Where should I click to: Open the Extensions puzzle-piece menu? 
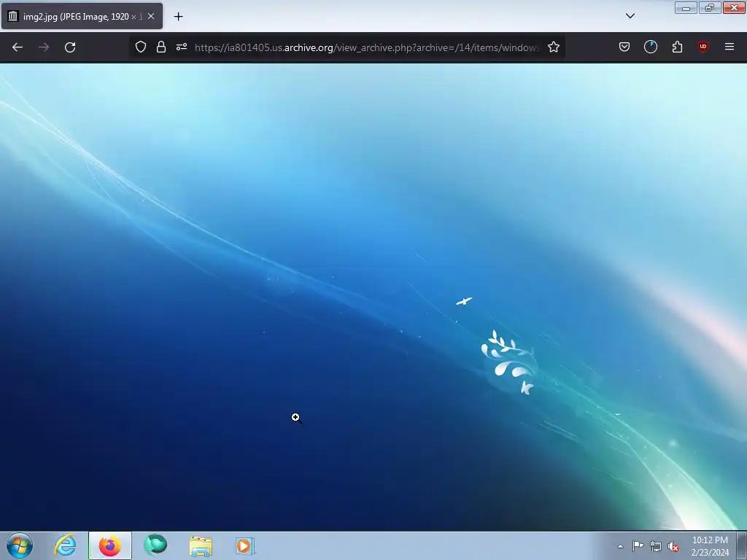(677, 47)
